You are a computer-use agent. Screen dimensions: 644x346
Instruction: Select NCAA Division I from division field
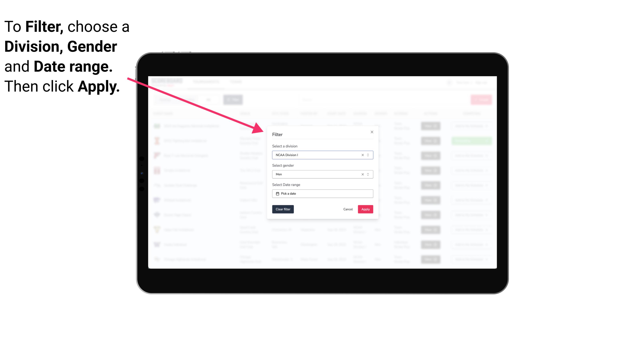(322, 155)
